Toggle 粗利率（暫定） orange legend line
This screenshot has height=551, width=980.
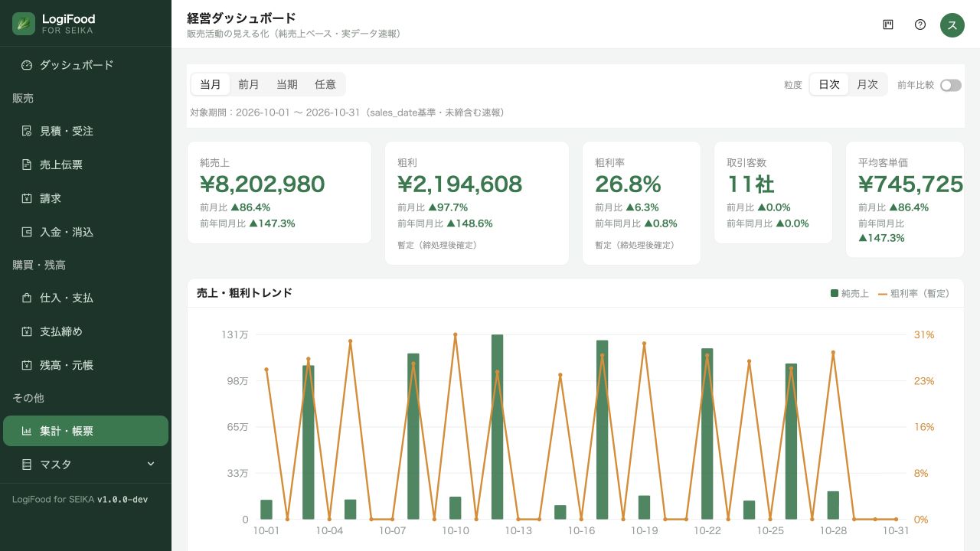(883, 293)
